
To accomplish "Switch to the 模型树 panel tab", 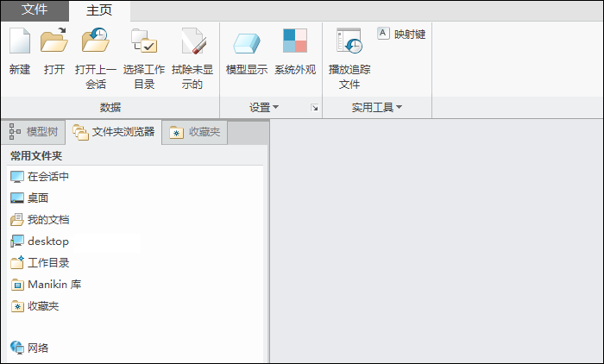I will click(x=33, y=132).
